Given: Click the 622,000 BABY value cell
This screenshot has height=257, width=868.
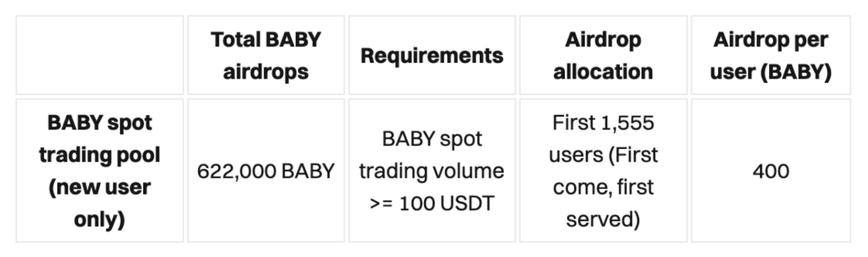Looking at the screenshot, I should pyautogui.click(x=266, y=171).
